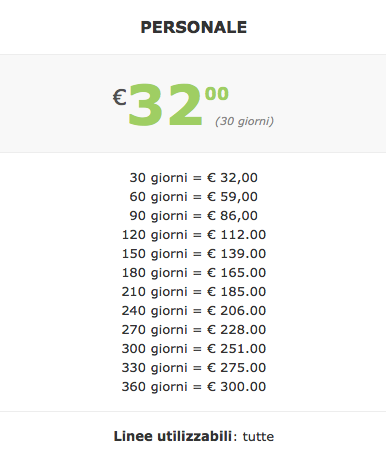Click the green 00 cents superscript
386x459 pixels.
217,93
